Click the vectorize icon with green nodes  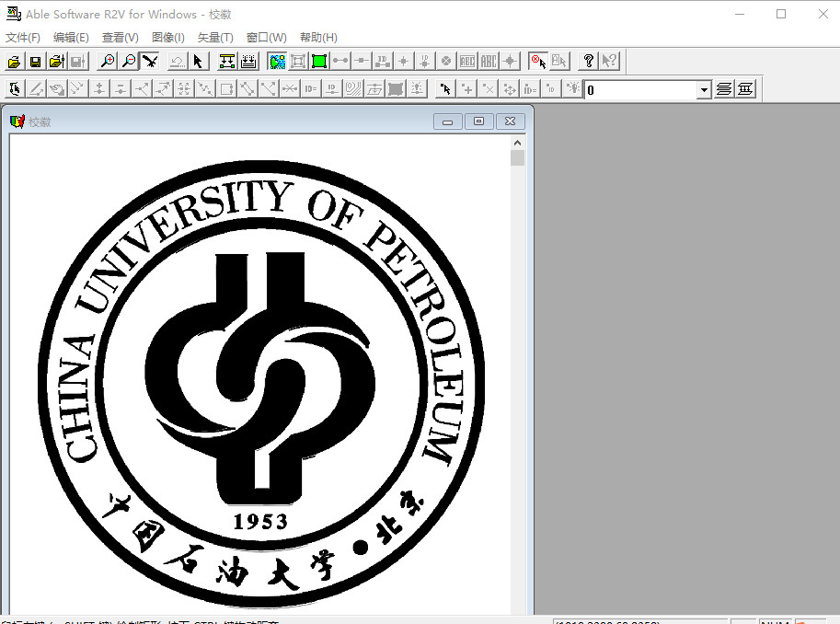coord(227,62)
